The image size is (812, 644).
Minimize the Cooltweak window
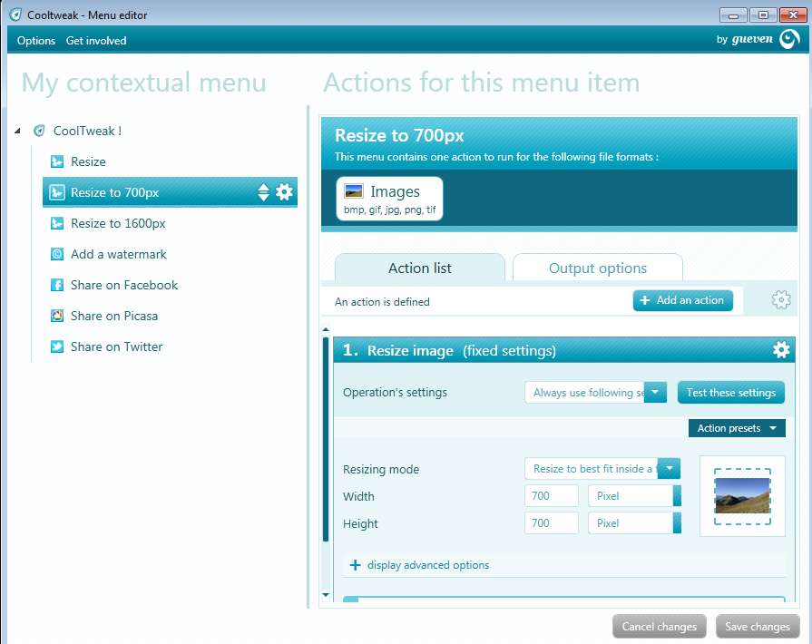733,15
